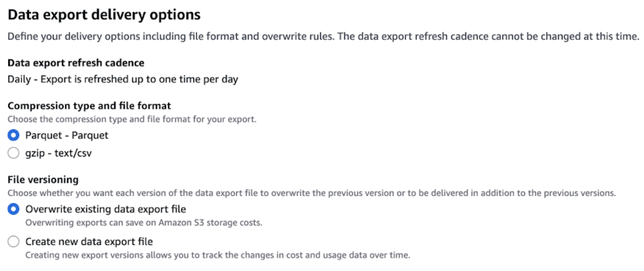Click the "Data export delivery options" title
Image resolution: width=644 pixels, height=271 pixels.
tap(104, 15)
